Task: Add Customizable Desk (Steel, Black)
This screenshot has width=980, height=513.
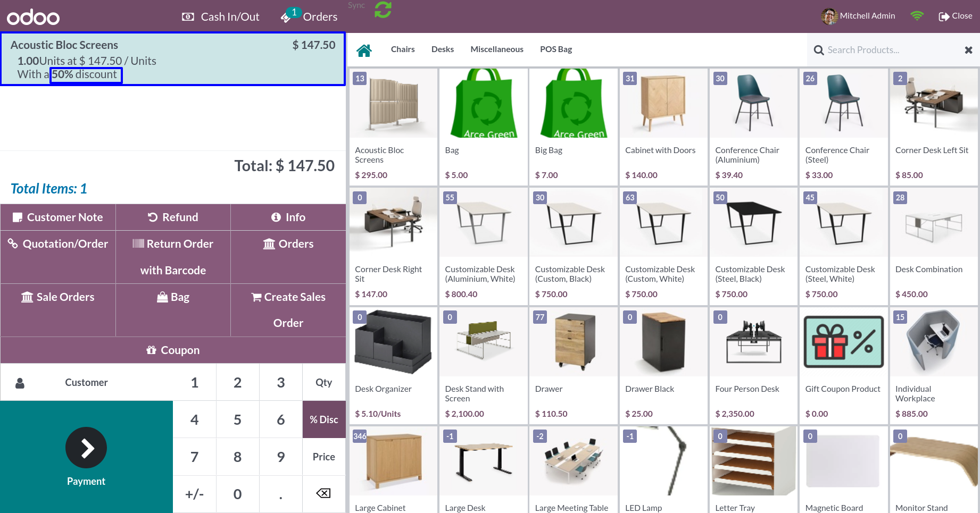Action: click(x=753, y=246)
